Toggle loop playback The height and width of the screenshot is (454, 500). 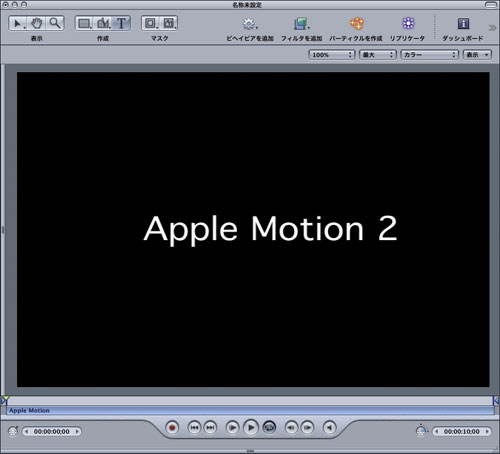[x=269, y=428]
